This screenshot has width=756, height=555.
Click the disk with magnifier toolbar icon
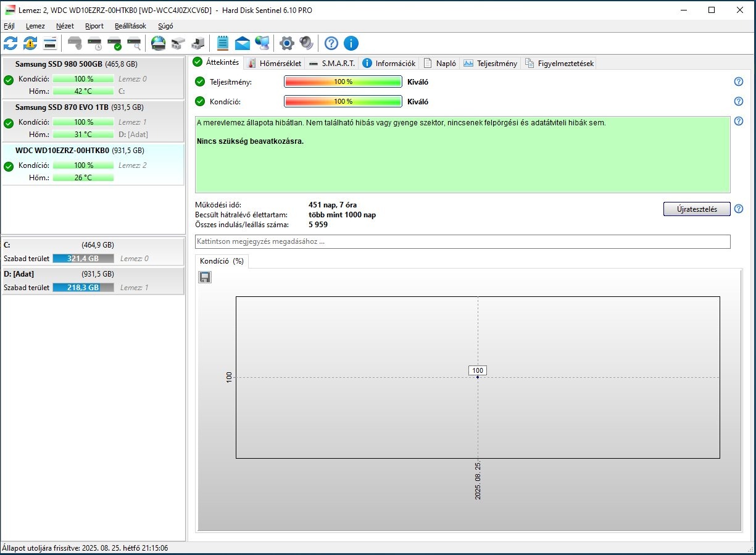click(134, 43)
